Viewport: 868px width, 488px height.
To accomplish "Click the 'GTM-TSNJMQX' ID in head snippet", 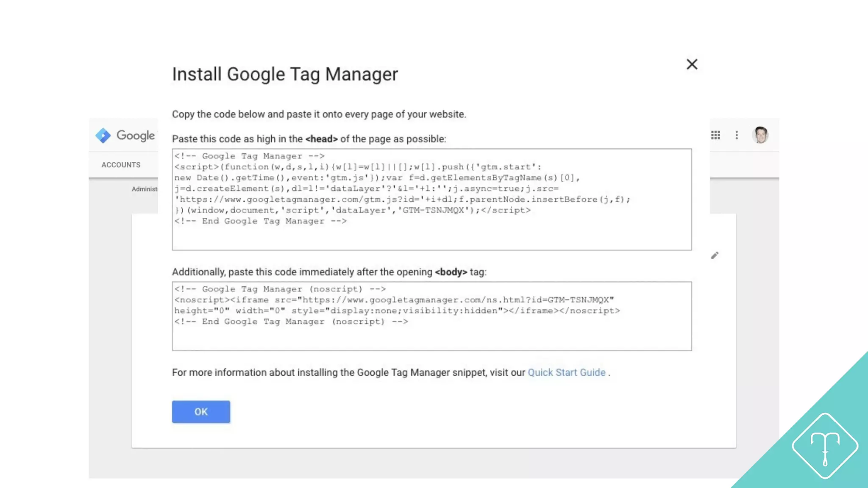I will click(433, 210).
